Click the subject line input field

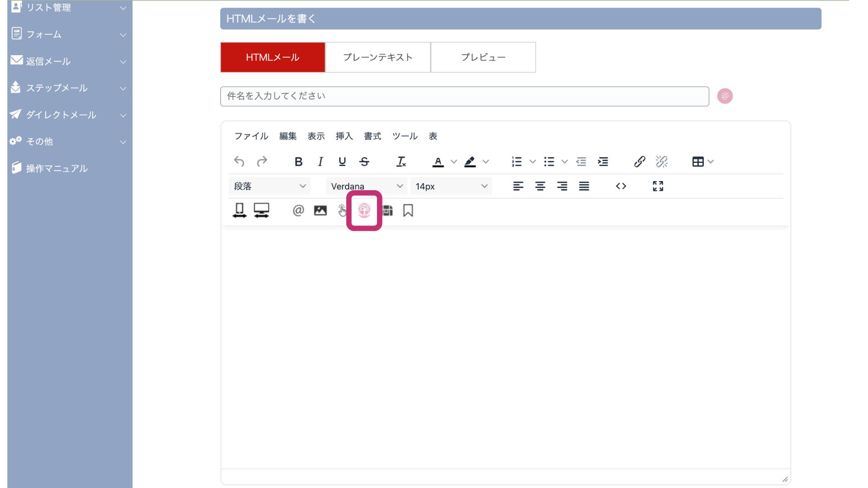click(x=465, y=96)
